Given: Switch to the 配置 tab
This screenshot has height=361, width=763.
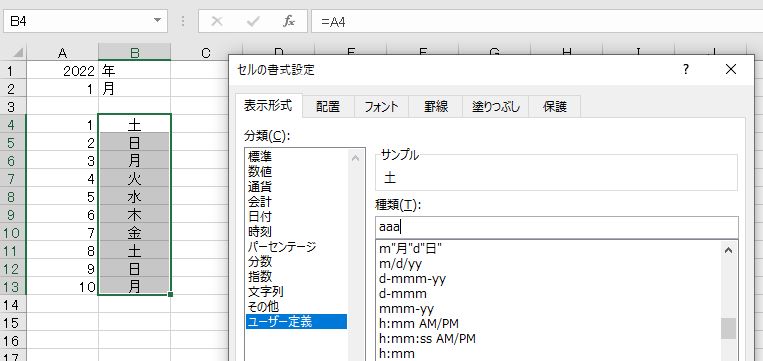Looking at the screenshot, I should coord(328,107).
